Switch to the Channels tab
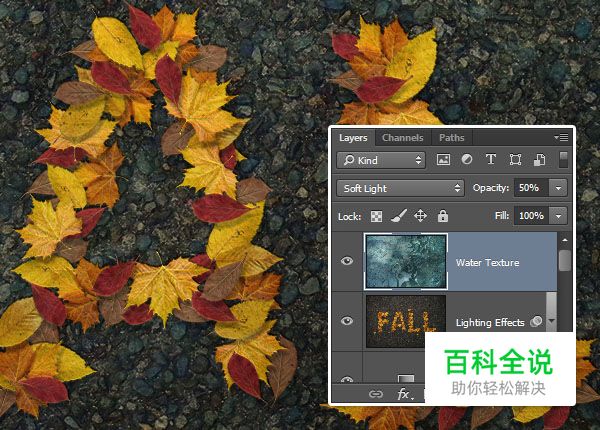Viewport: 600px width, 430px height. tap(403, 138)
